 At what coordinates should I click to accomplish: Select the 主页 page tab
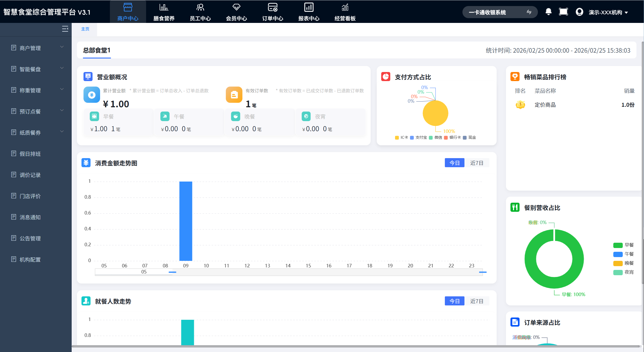85,29
